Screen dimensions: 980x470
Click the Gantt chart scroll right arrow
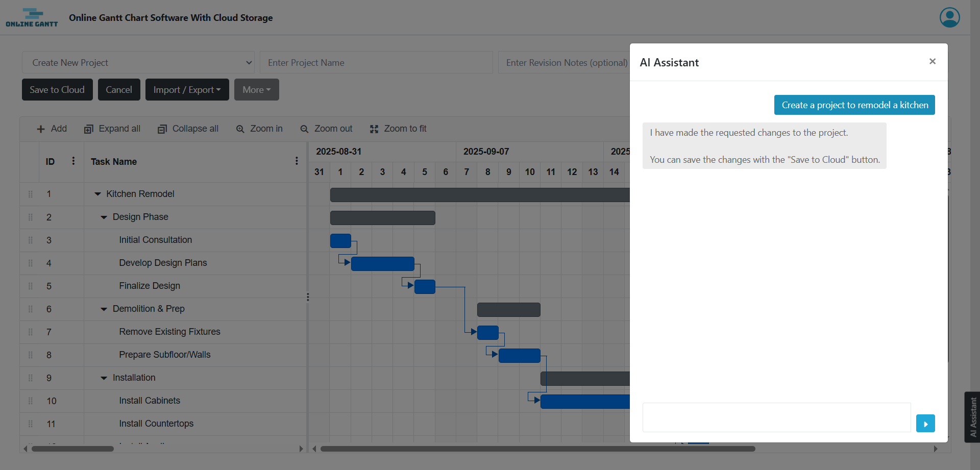coord(935,449)
